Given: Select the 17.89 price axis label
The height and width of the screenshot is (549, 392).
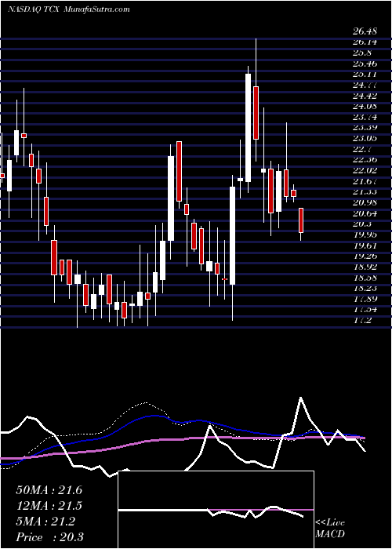Looking at the screenshot, I should tap(365, 299).
